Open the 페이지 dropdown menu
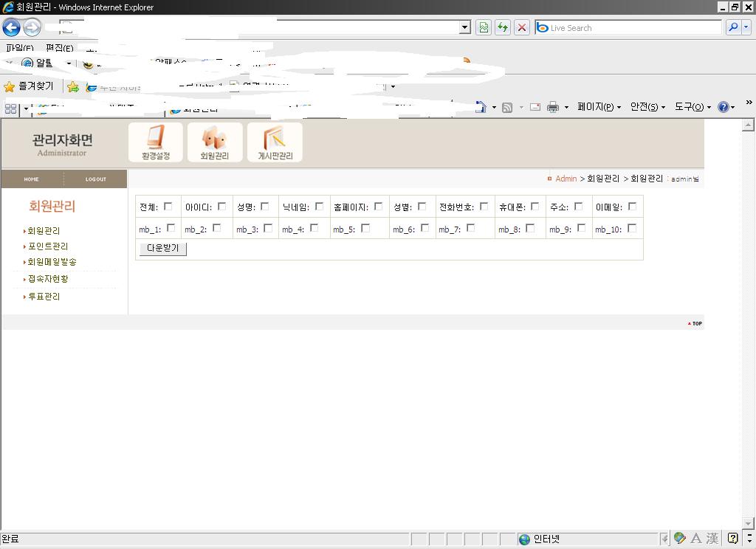Screen dimensions: 756x549 (x=599, y=107)
